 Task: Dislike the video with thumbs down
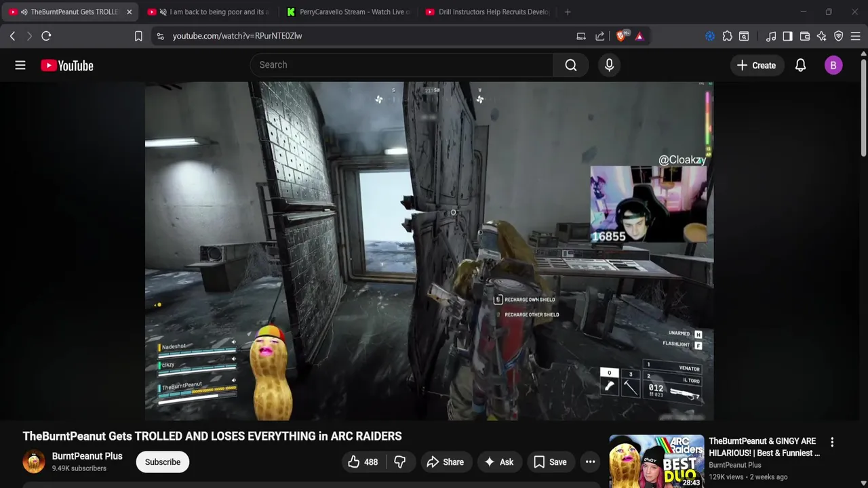[x=400, y=462]
